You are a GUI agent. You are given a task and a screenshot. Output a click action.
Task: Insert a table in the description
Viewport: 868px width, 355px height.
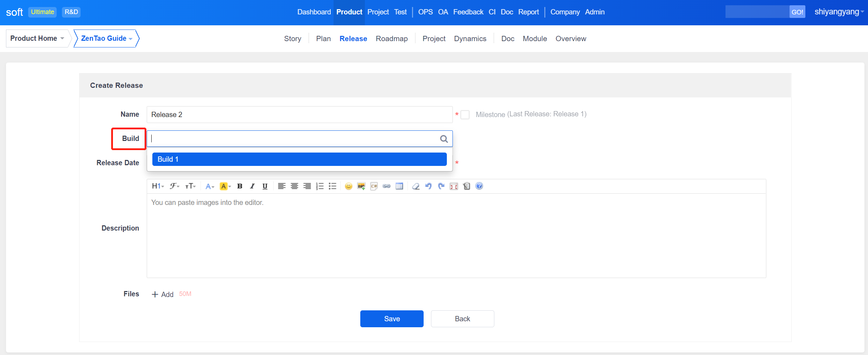(x=399, y=186)
